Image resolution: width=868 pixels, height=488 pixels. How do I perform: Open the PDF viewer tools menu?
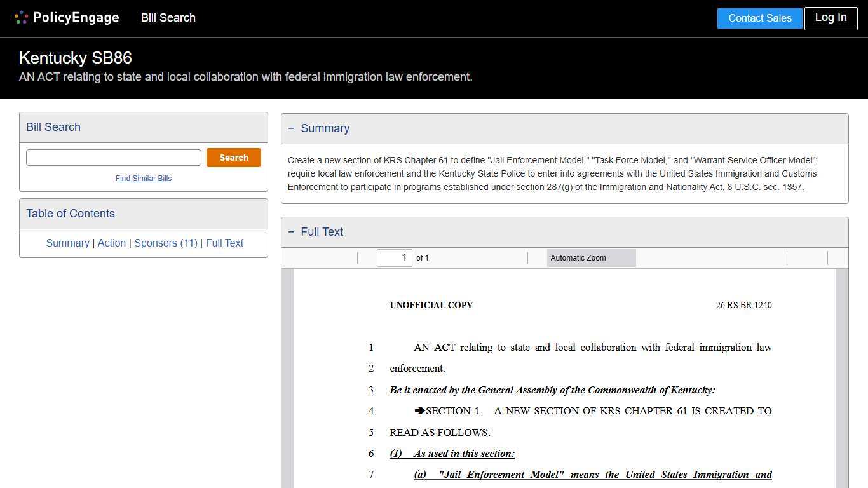tap(839, 257)
